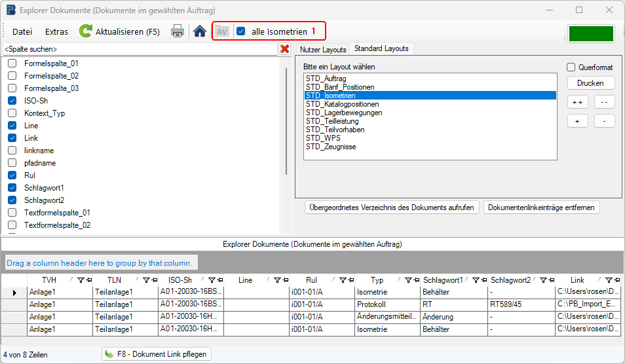Select STD_Zeugnisse in the layout list
This screenshot has width=625, height=364.
[x=331, y=147]
